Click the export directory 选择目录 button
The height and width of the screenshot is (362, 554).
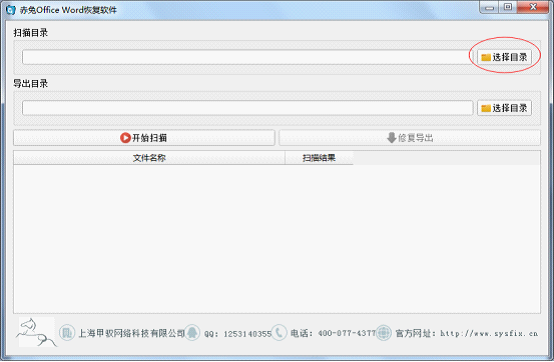[x=504, y=108]
